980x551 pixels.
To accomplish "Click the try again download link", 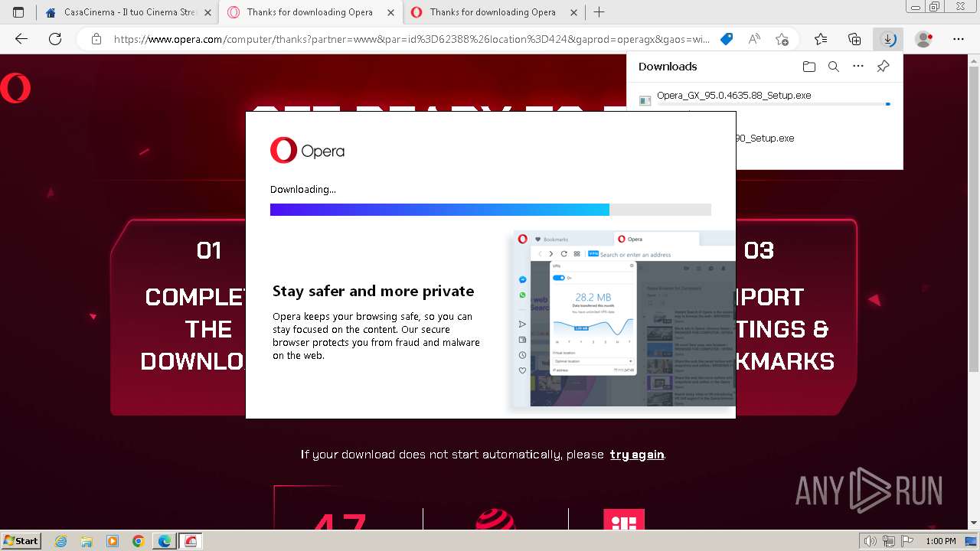I will coord(636,455).
